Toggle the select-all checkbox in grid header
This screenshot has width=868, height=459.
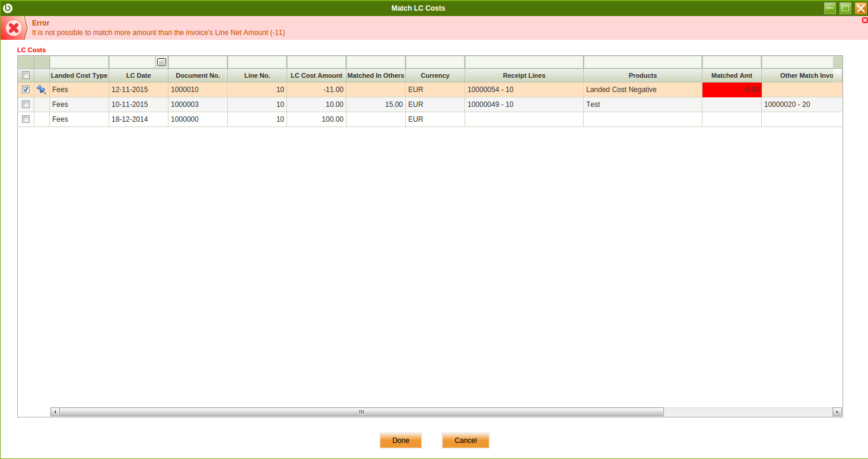(26, 75)
